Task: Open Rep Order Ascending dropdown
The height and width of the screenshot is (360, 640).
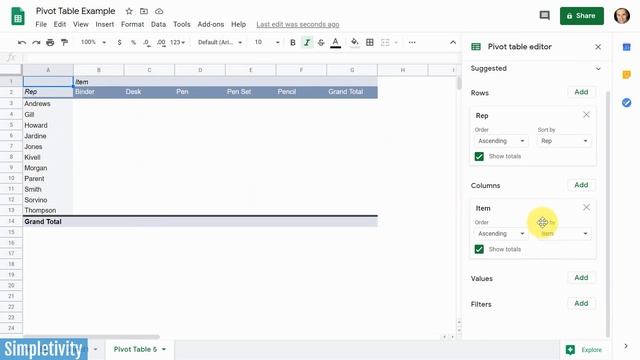Action: point(501,141)
